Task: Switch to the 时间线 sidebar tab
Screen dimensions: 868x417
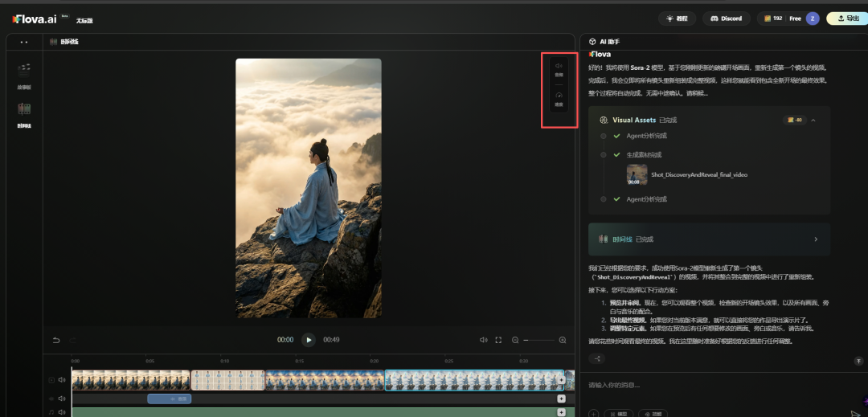Action: click(x=24, y=112)
